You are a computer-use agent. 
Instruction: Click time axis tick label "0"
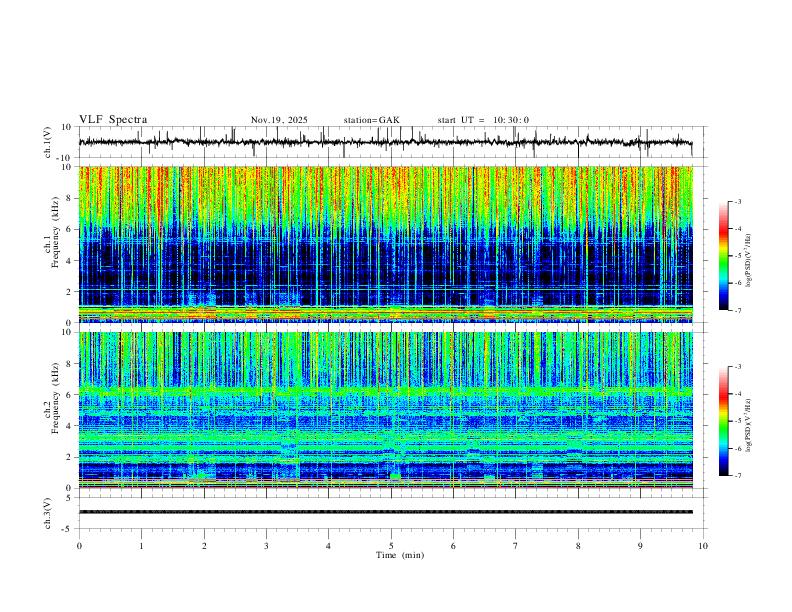pyautogui.click(x=79, y=546)
